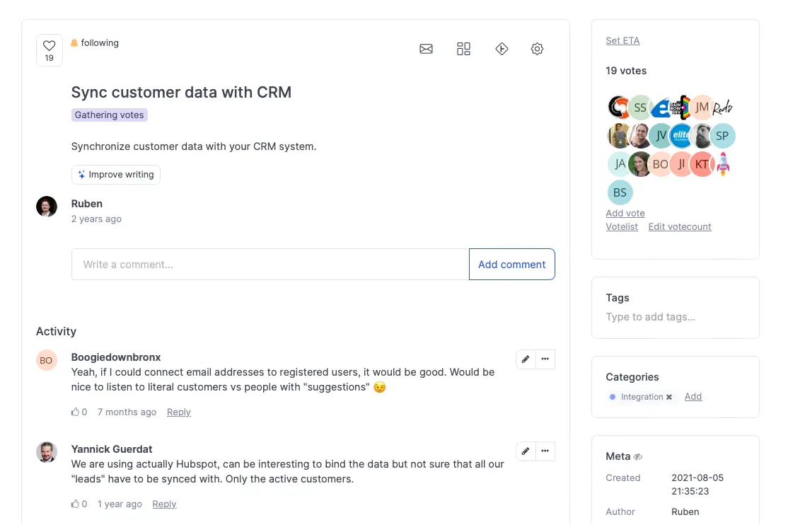Open the grid board icon
Screen dimensions: 788x532
coord(463,49)
